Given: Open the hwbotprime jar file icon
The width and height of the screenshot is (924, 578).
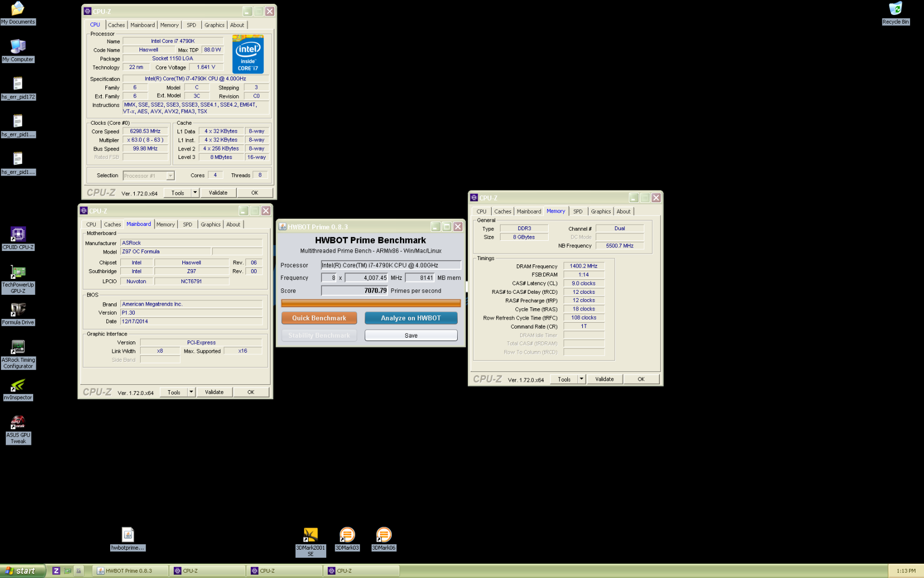Looking at the screenshot, I should click(128, 539).
